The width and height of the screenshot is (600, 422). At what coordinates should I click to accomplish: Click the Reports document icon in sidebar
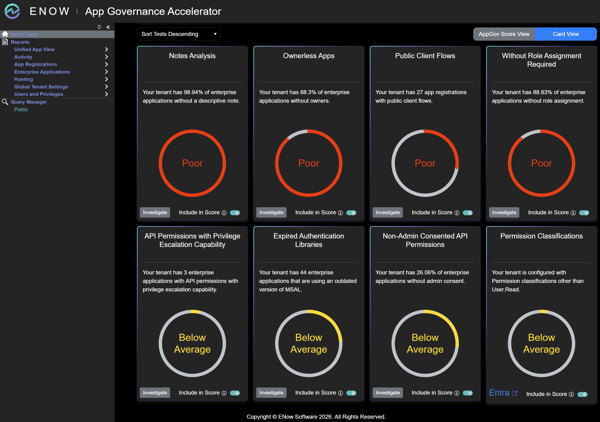[5, 42]
